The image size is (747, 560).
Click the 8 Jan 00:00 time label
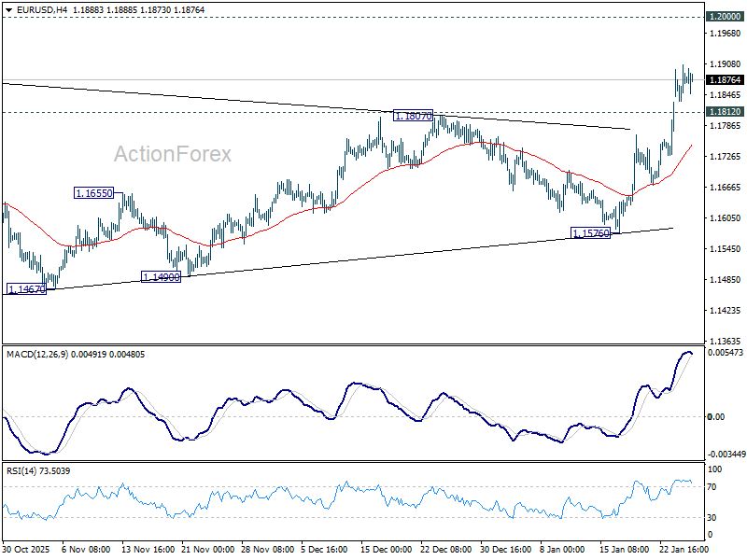click(x=562, y=549)
